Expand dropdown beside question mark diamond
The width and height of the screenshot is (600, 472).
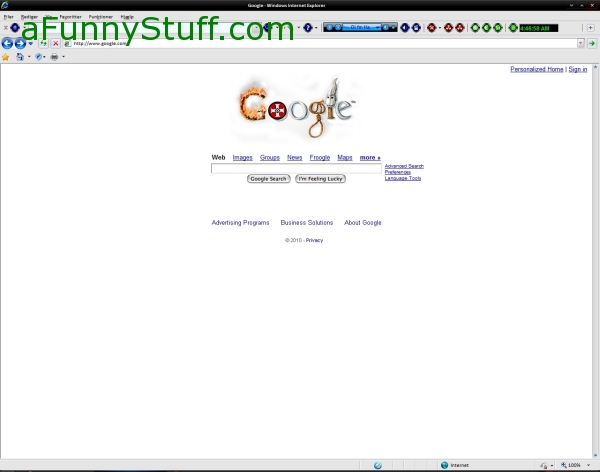click(316, 28)
